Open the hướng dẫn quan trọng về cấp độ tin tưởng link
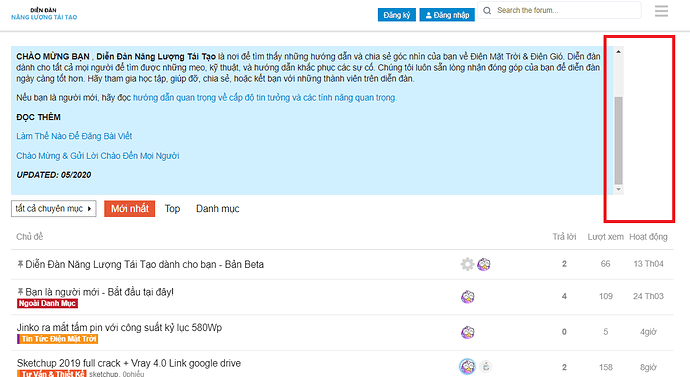Viewport: 690px width, 377px height. pyautogui.click(x=264, y=98)
